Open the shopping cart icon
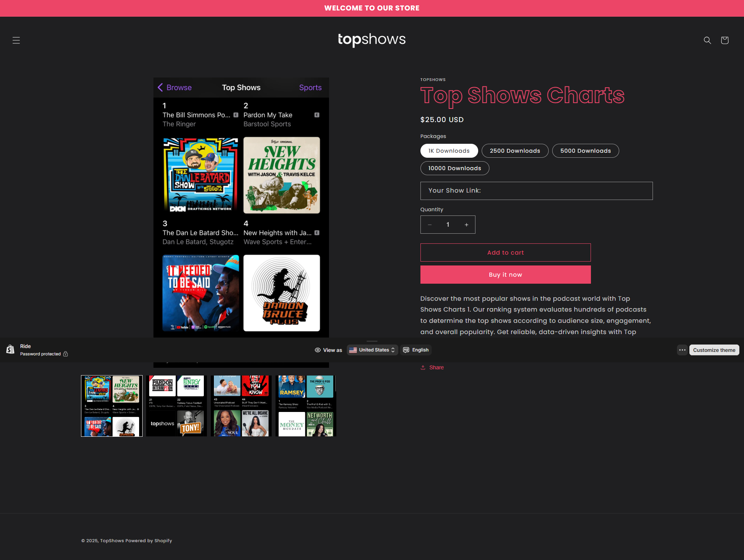This screenshot has height=560, width=744. click(724, 40)
